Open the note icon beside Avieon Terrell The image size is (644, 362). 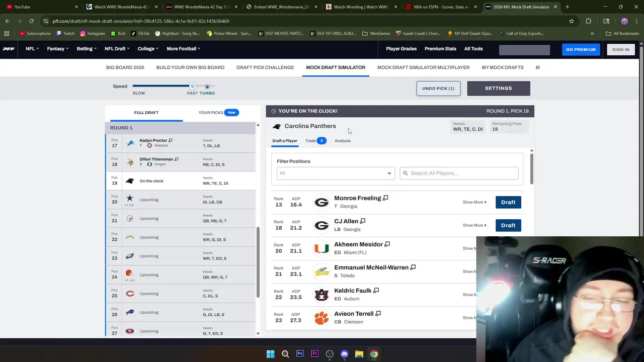pyautogui.click(x=378, y=314)
